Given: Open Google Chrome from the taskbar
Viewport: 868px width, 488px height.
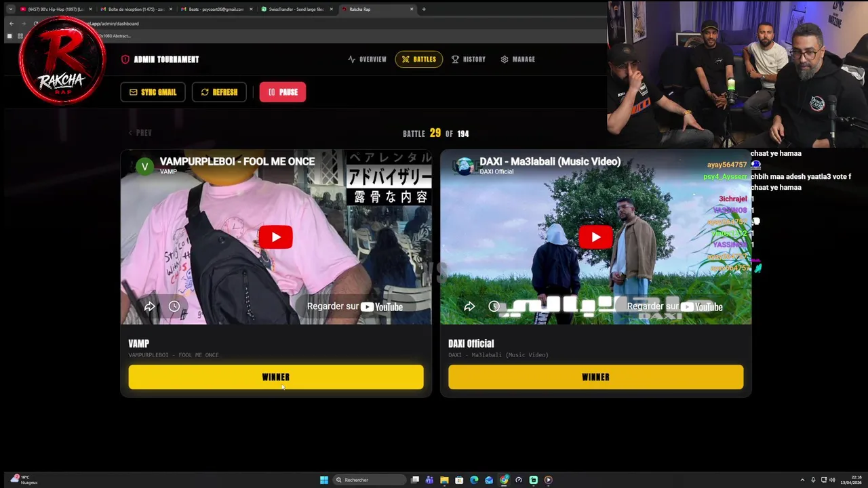Looking at the screenshot, I should [x=504, y=480].
